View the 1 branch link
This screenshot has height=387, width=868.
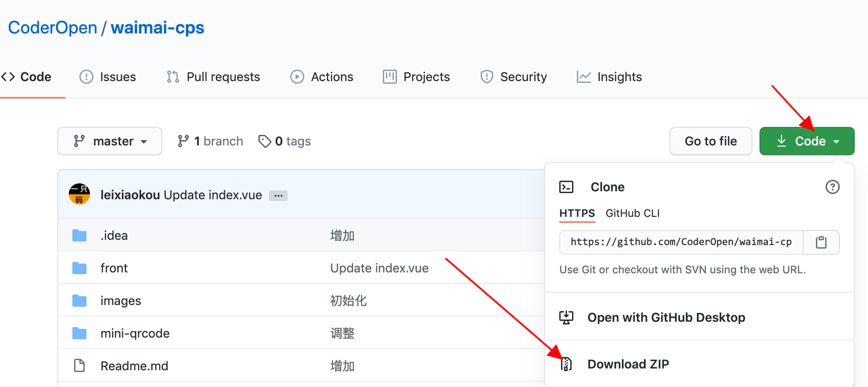click(210, 141)
